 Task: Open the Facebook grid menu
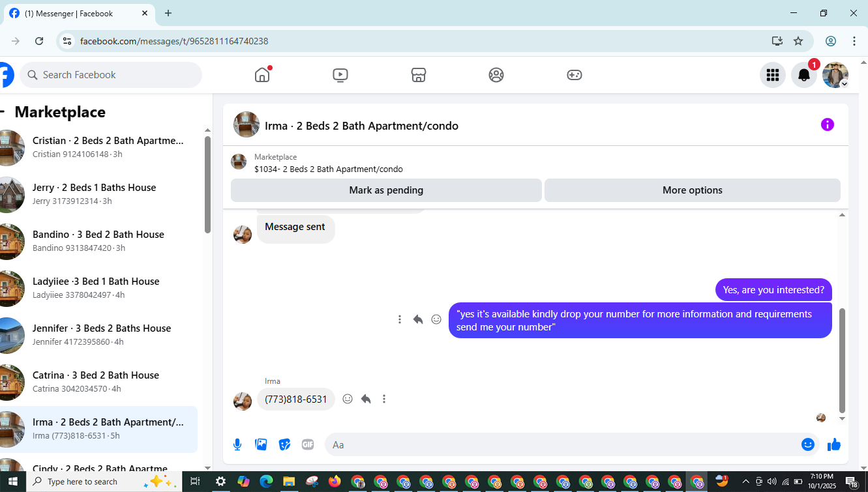[x=773, y=75]
